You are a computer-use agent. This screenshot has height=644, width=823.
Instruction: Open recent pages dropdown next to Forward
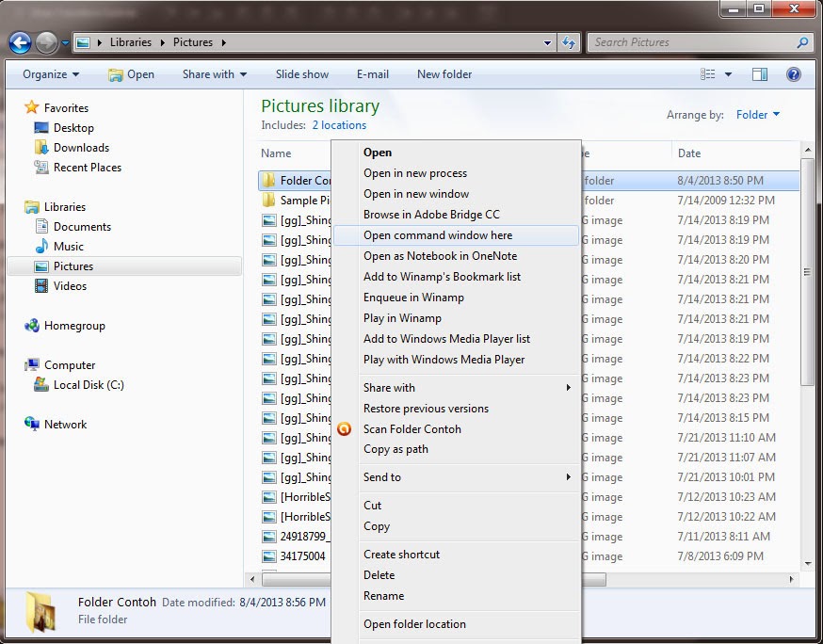65,43
